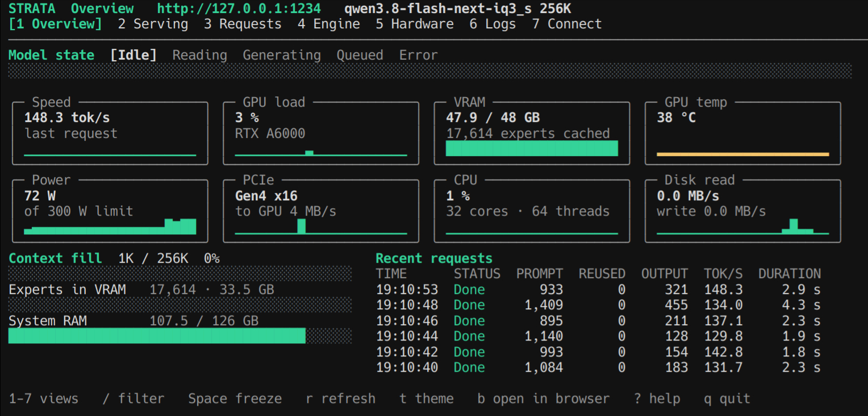
Task: Select the active 1 Overview tab
Action: [56, 24]
